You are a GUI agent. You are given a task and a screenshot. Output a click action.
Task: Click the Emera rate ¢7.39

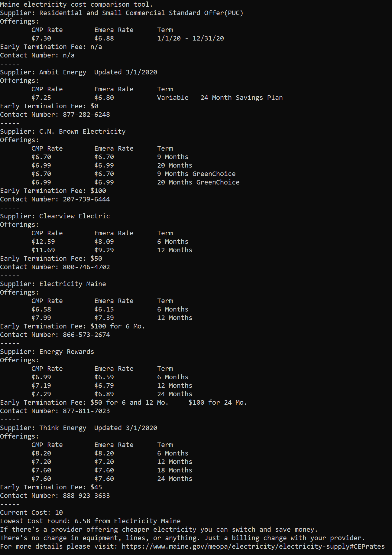[x=104, y=318]
